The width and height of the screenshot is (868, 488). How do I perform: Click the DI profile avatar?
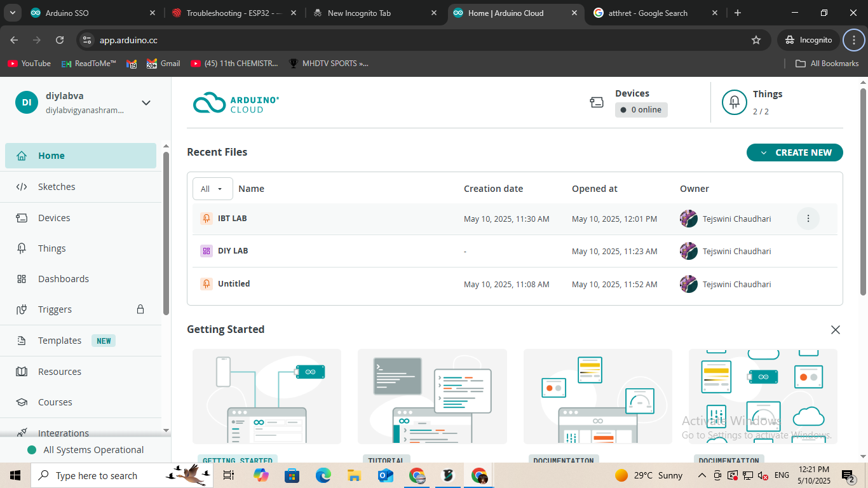(x=27, y=102)
